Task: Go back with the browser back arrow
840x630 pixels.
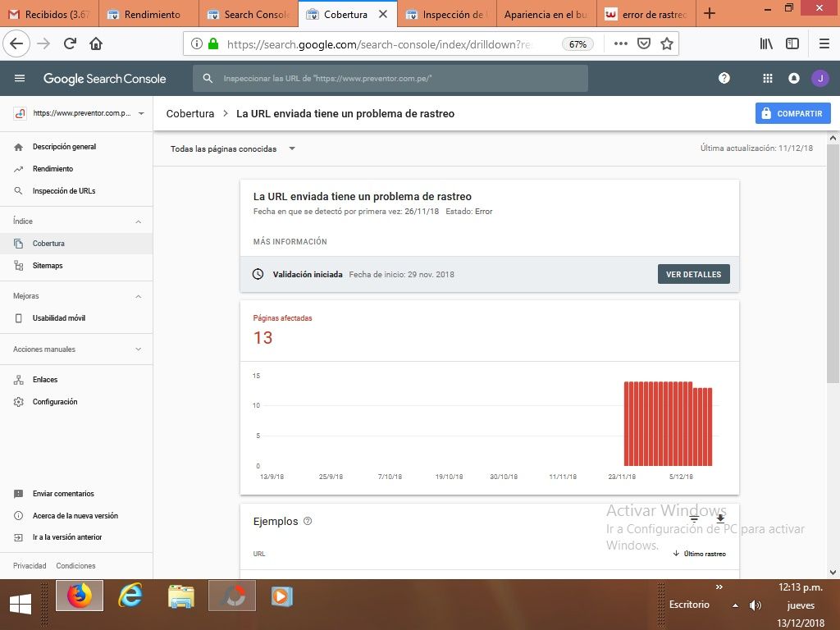Action: tap(16, 44)
